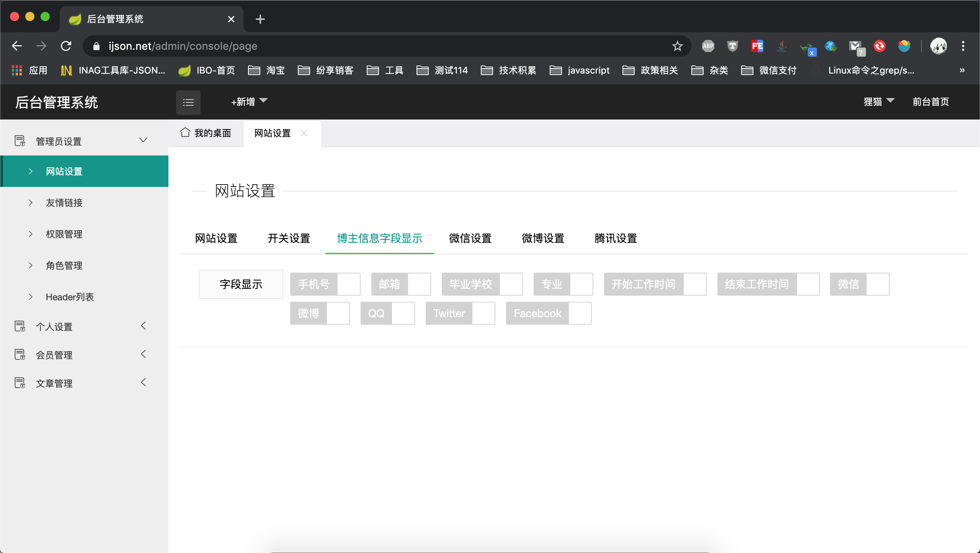Toggle the 手机号 field display switch
Image resolution: width=980 pixels, height=553 pixels.
click(x=325, y=284)
